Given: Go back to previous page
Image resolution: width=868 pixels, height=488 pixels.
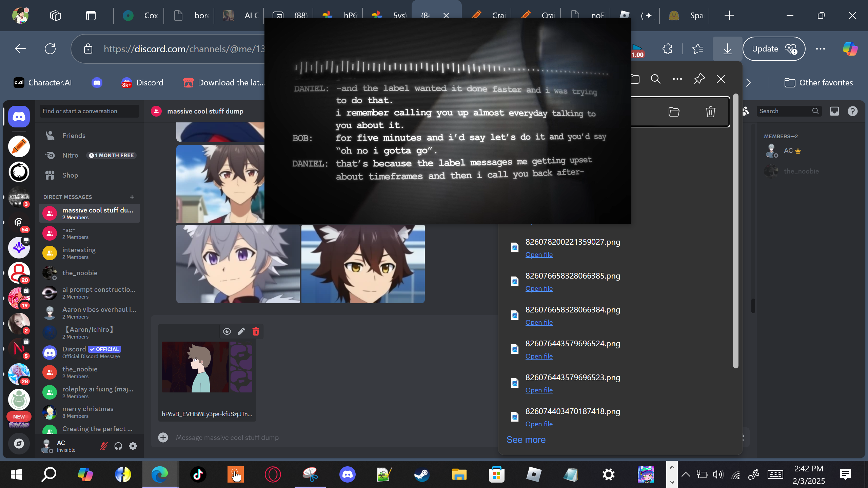Looking at the screenshot, I should click(x=20, y=49).
